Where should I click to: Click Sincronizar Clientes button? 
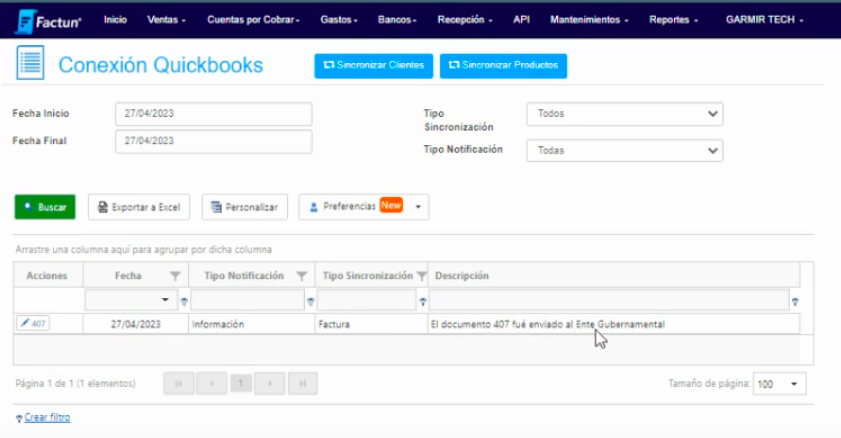pyautogui.click(x=373, y=66)
